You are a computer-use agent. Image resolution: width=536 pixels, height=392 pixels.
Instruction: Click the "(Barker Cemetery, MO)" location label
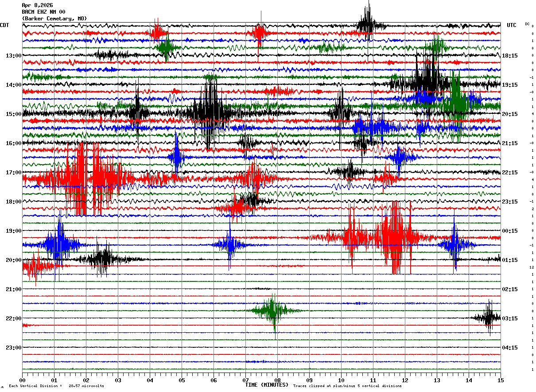54,19
